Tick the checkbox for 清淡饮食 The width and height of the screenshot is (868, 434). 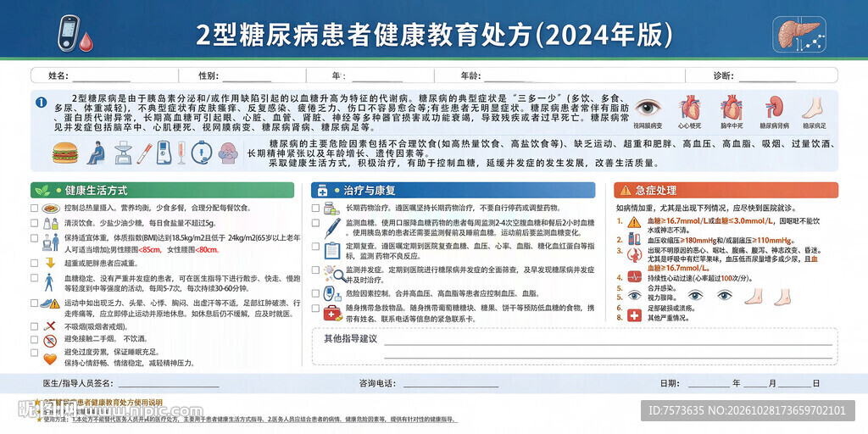[x=34, y=224]
